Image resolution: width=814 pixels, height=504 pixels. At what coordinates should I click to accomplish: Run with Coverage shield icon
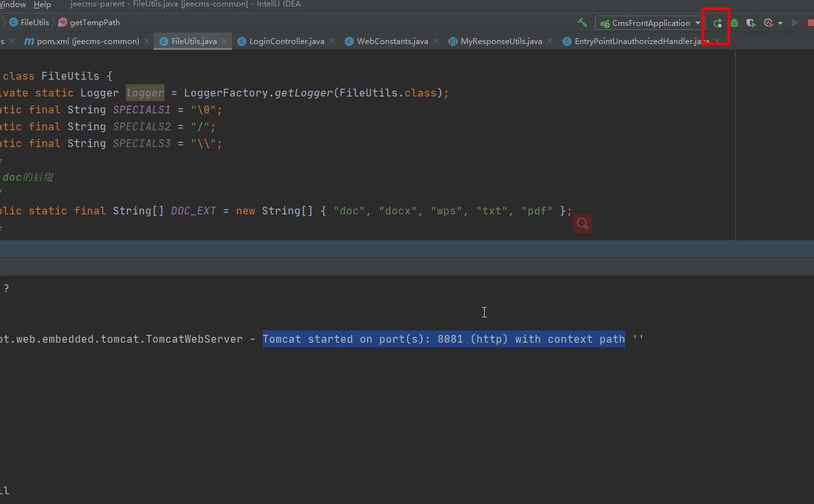pos(750,23)
